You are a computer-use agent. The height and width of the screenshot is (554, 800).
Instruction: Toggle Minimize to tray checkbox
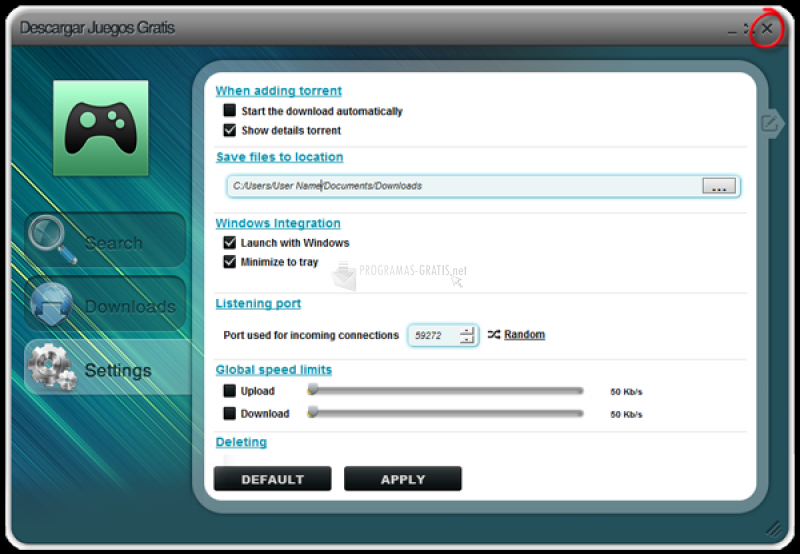pyautogui.click(x=230, y=262)
